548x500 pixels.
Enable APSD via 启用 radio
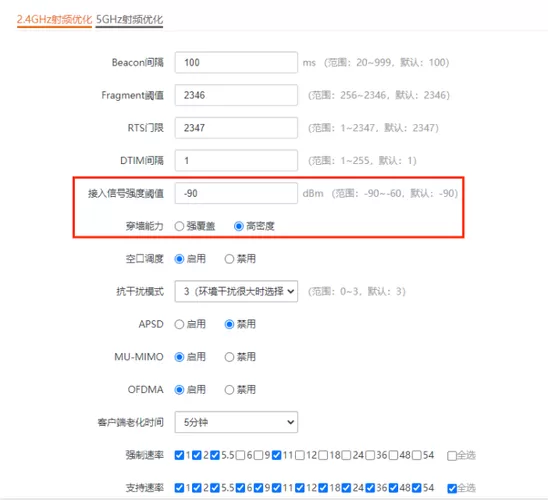click(179, 324)
